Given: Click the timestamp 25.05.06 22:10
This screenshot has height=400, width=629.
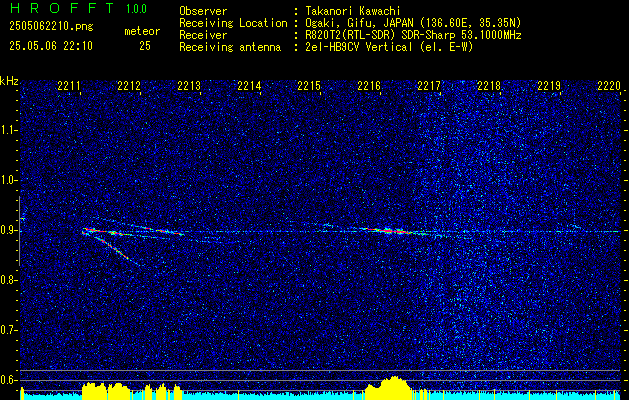Looking at the screenshot, I should click(x=51, y=46).
